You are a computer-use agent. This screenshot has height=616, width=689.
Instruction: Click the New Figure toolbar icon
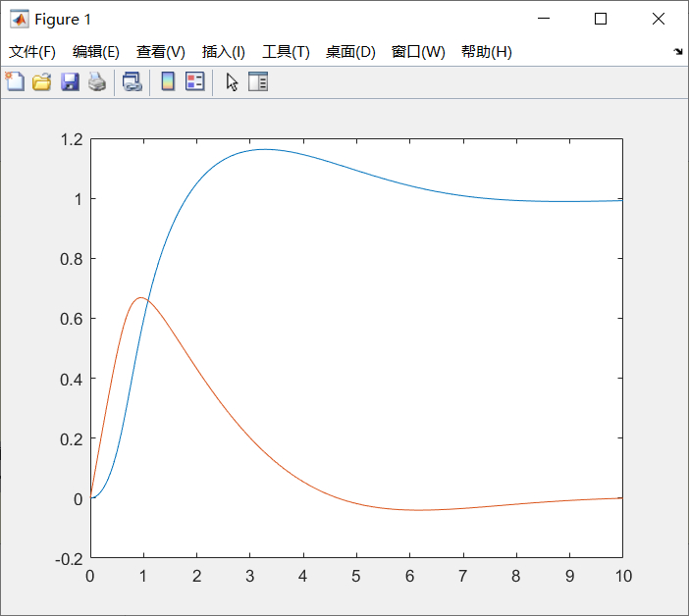pos(15,81)
